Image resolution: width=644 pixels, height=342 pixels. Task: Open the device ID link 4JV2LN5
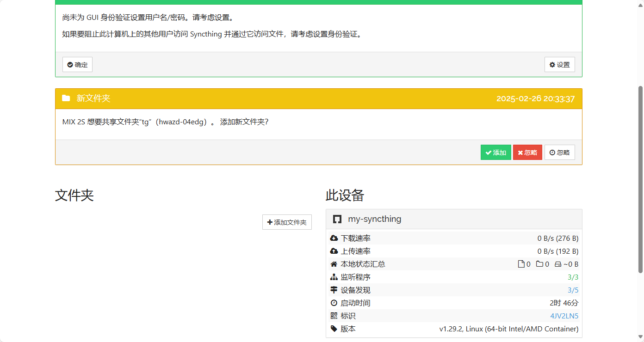(564, 316)
